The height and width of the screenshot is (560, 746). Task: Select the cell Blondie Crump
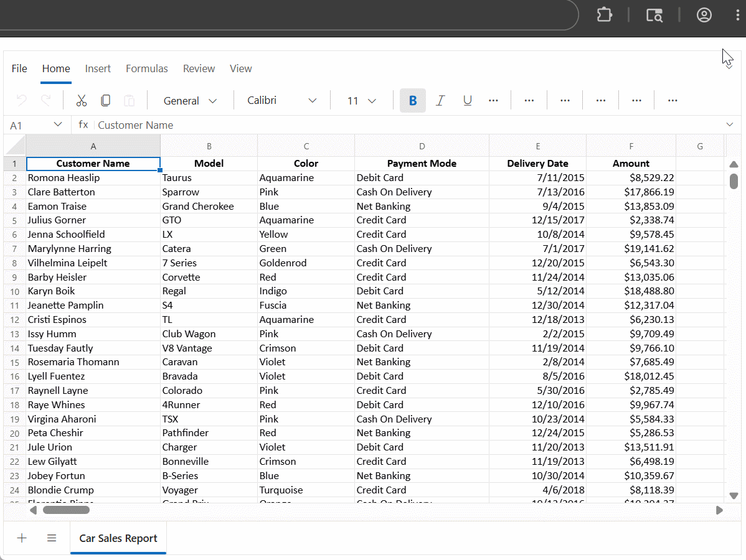[x=93, y=490]
